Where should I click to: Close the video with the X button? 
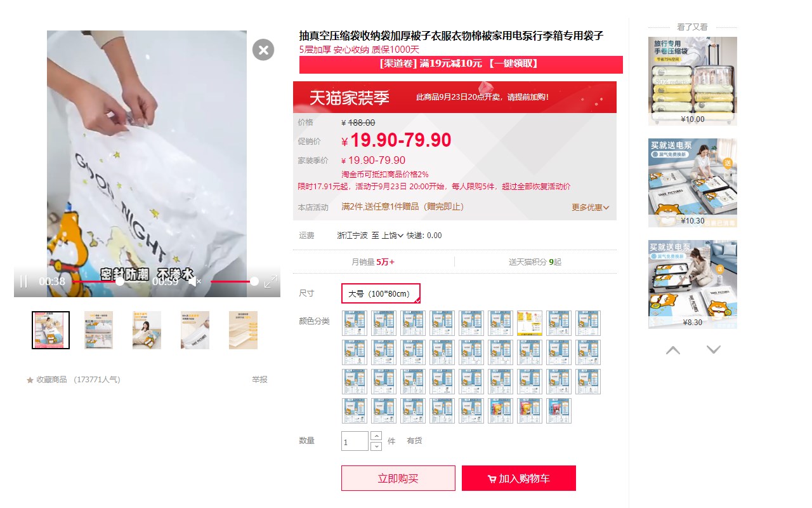[263, 50]
